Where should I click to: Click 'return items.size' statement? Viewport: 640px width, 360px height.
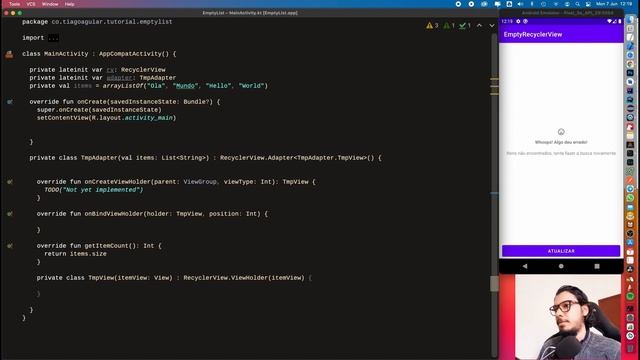click(x=75, y=254)
